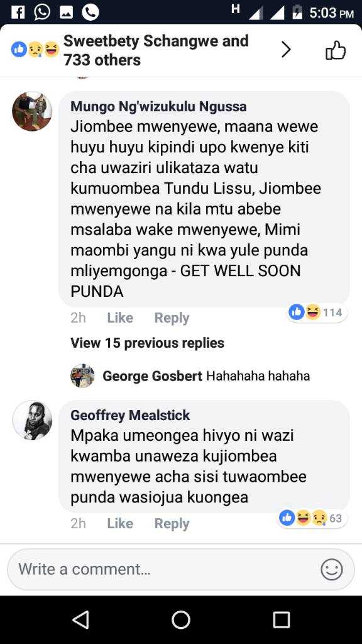Tap Android home circle button
The width and height of the screenshot is (362, 644).
180,619
